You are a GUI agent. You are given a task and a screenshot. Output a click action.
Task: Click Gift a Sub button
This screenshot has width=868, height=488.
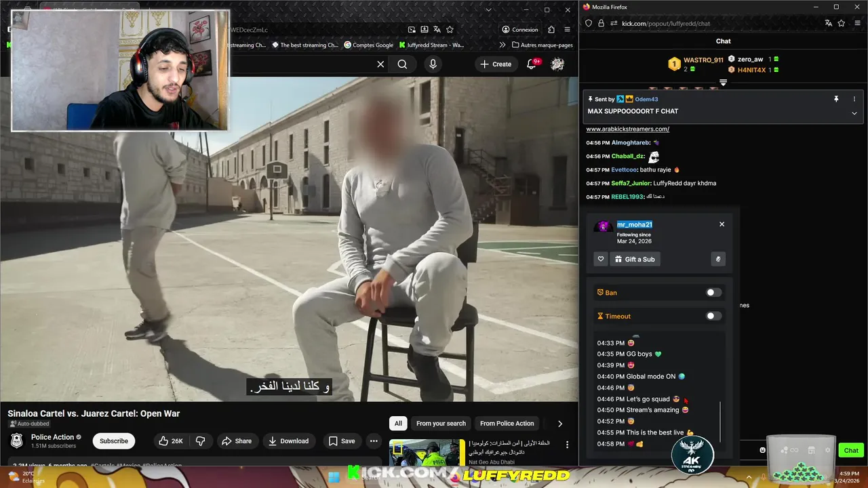(x=635, y=259)
